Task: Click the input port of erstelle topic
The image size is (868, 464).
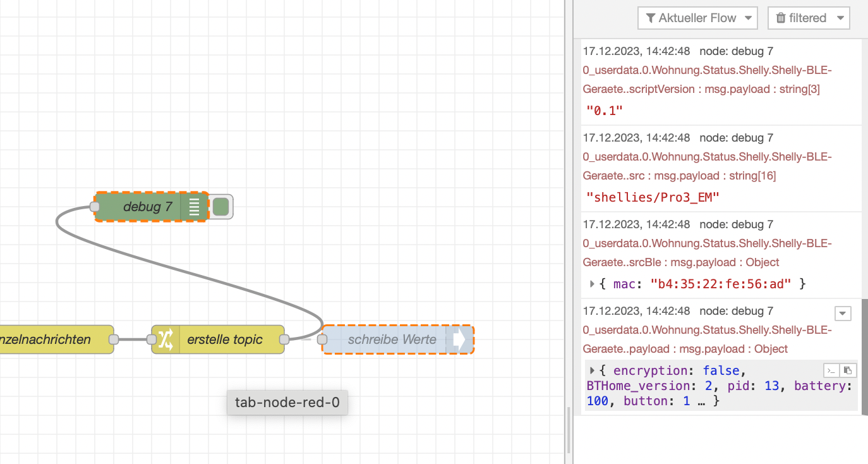Action: pos(152,339)
